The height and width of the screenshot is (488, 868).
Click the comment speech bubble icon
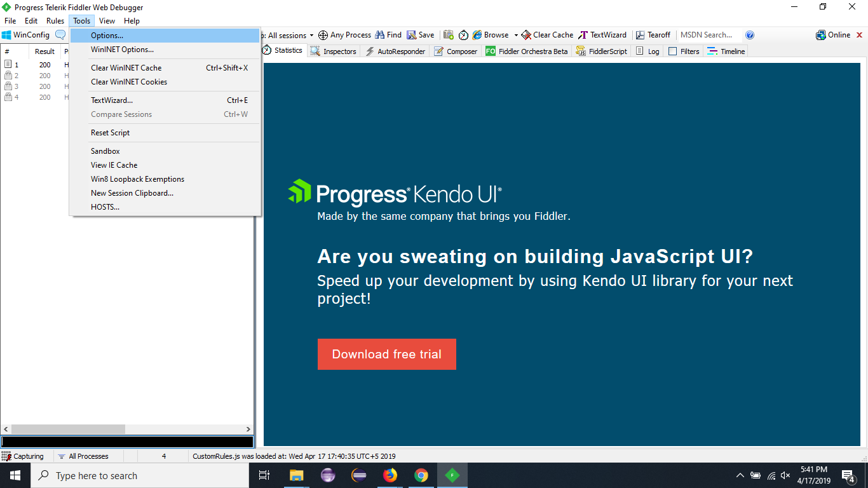click(60, 35)
